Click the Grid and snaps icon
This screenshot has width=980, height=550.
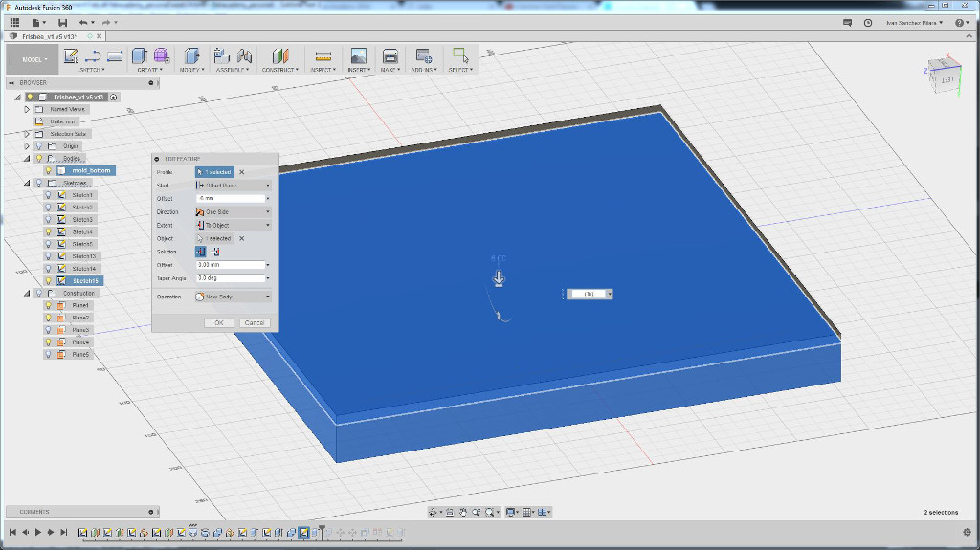(x=527, y=512)
